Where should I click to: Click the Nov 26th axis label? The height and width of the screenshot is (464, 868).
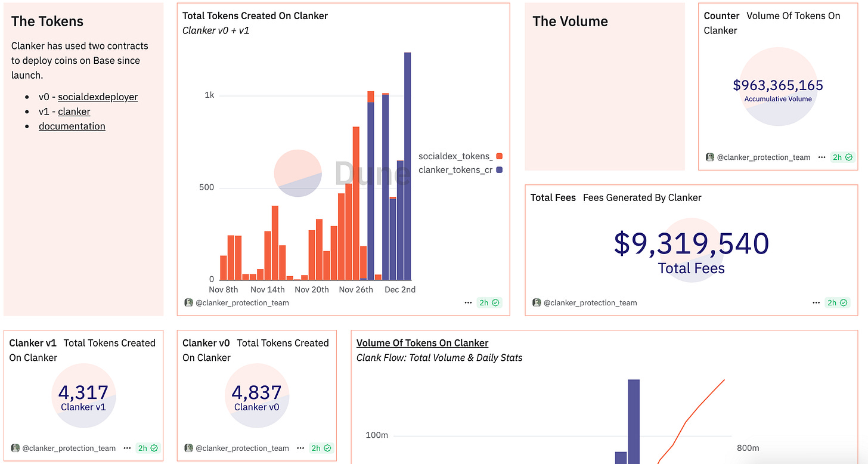click(356, 290)
